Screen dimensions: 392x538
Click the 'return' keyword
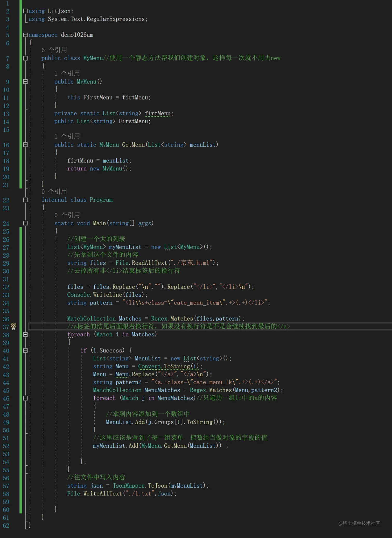tap(77, 169)
